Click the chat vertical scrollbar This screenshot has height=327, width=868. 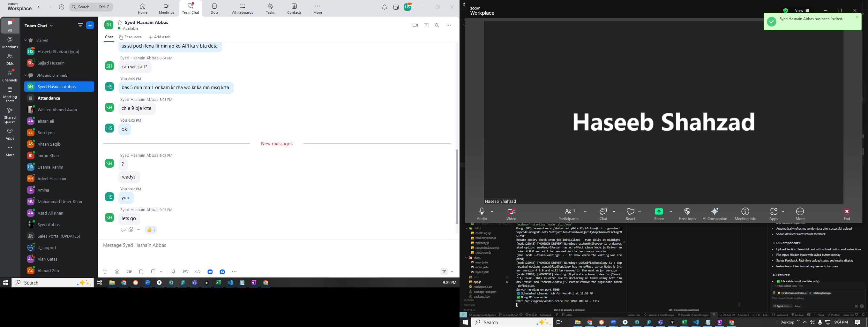tap(457, 186)
